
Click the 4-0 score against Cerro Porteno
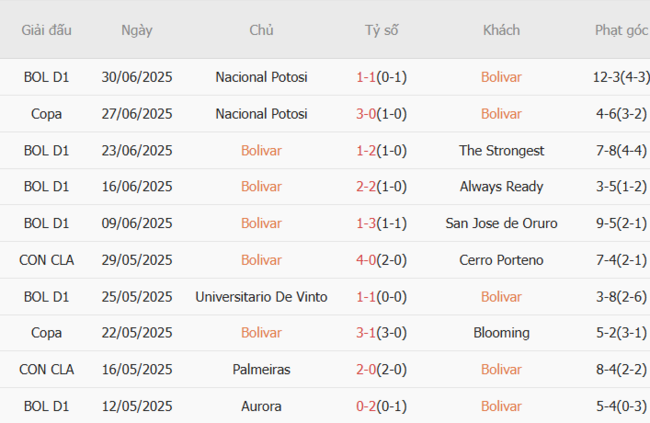(366, 260)
